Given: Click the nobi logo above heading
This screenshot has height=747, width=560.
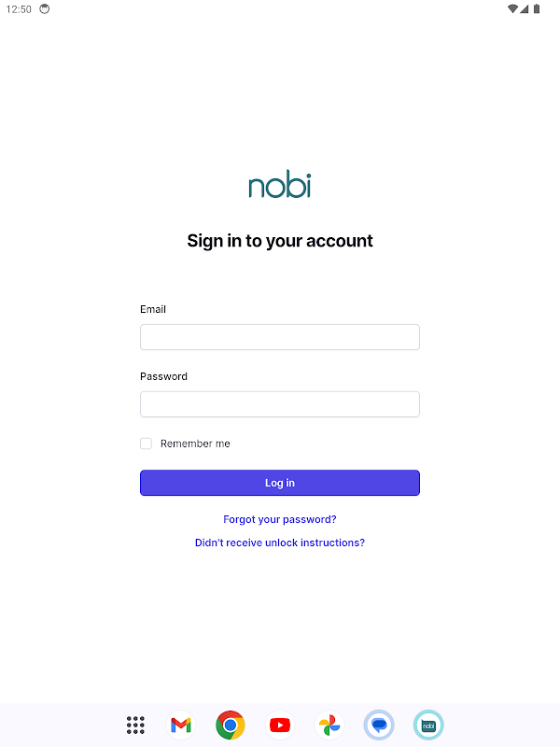Looking at the screenshot, I should coord(280,185).
